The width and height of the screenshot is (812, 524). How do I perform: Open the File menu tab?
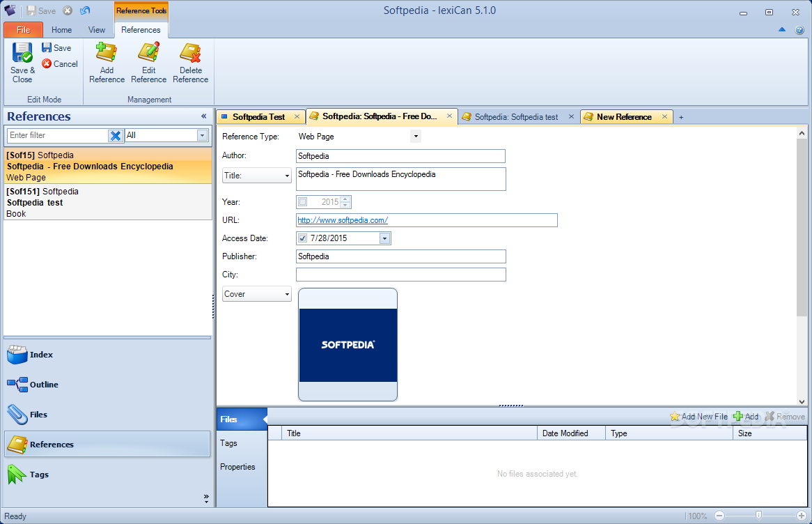[23, 29]
